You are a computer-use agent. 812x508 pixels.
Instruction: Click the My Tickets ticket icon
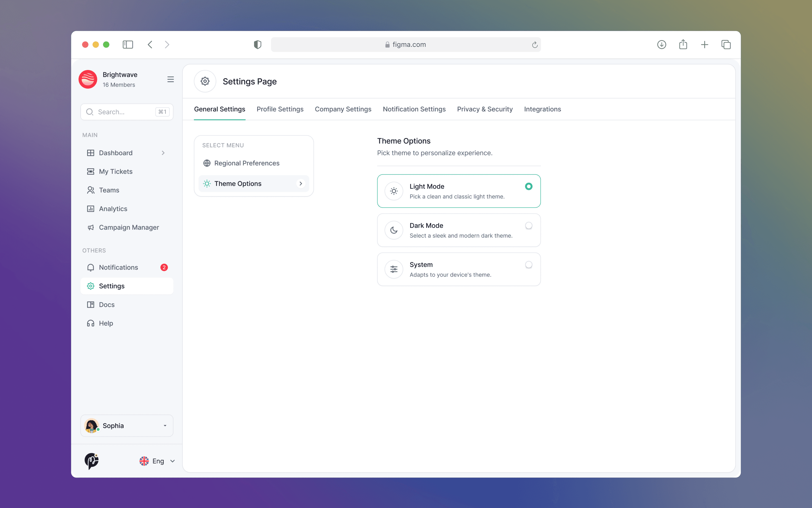91,171
